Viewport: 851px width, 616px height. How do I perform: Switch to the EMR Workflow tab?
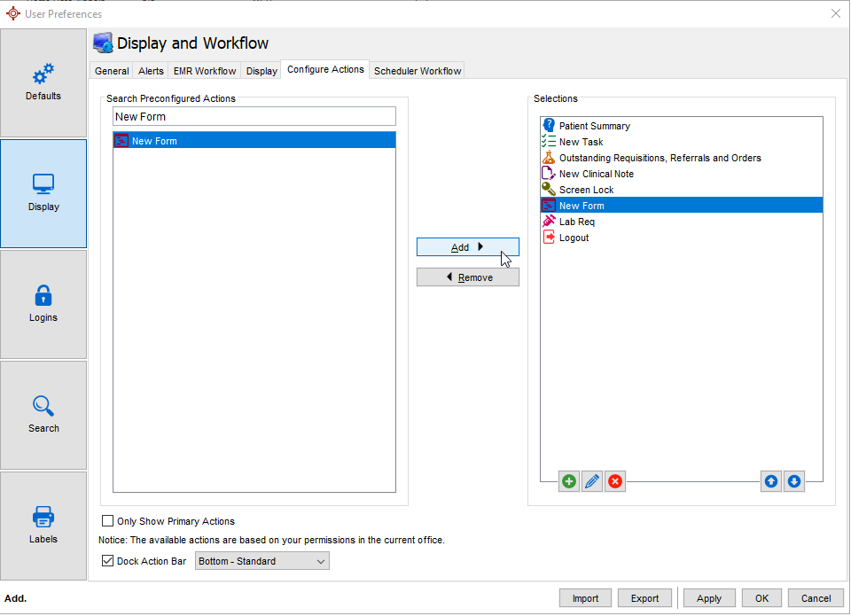205,71
